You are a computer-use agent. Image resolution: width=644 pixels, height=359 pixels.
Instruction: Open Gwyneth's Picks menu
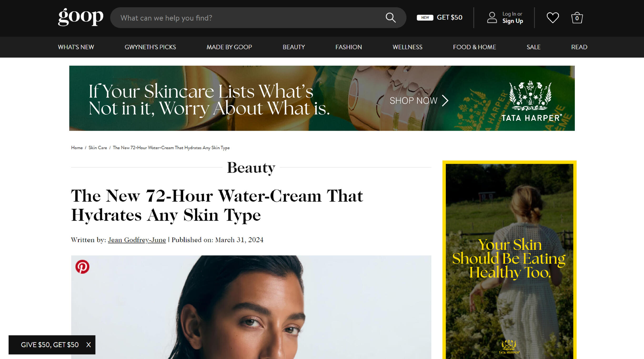click(x=150, y=47)
